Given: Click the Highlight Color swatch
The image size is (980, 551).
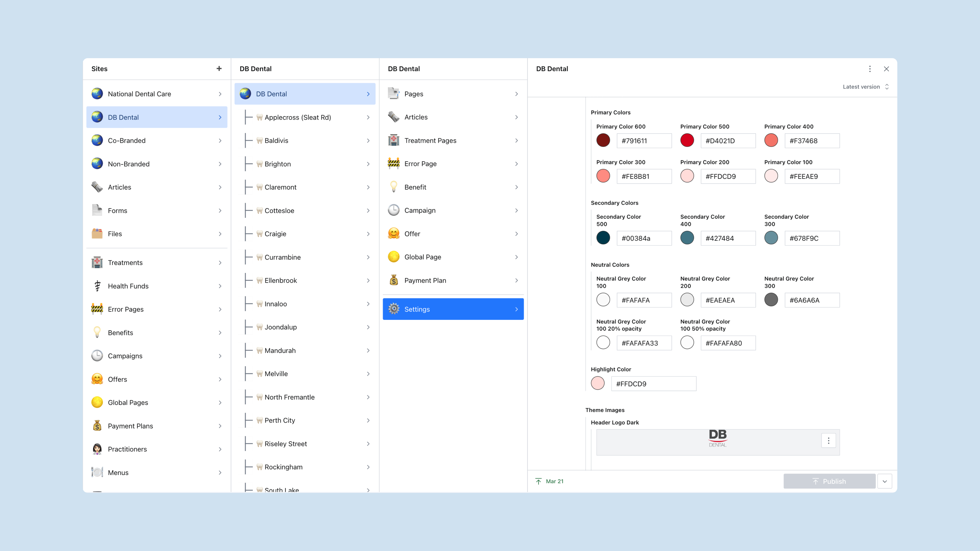Looking at the screenshot, I should pyautogui.click(x=598, y=383).
